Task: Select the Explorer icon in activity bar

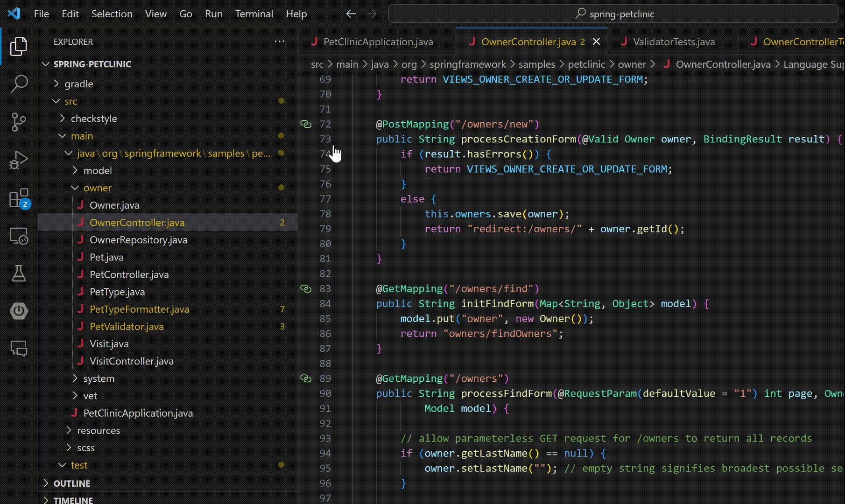Action: tap(18, 46)
